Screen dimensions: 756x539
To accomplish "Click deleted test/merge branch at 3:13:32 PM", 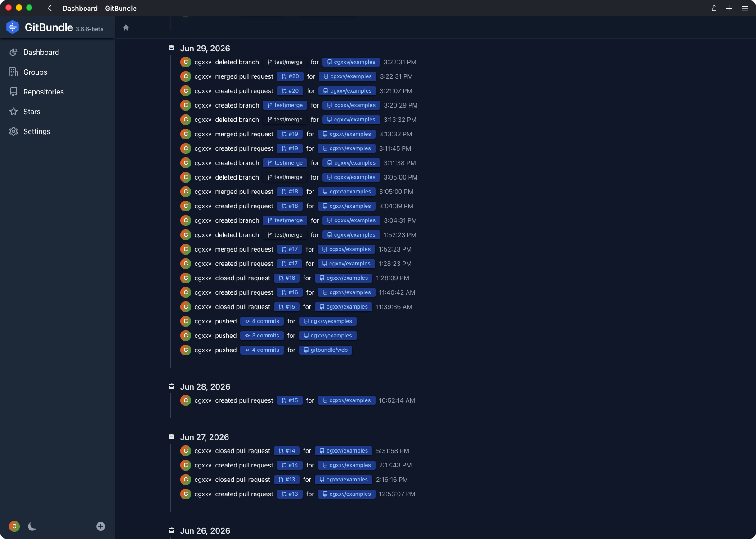I will [x=285, y=120].
